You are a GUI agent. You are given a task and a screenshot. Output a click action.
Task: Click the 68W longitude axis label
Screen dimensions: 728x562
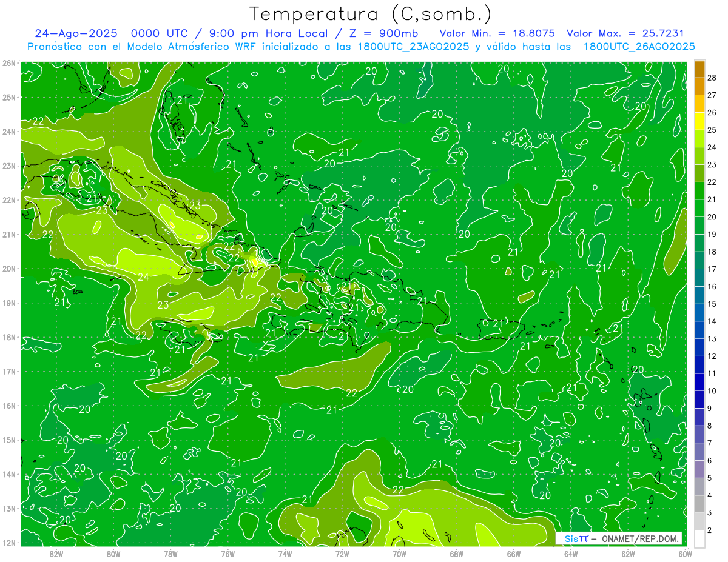pos(457,554)
